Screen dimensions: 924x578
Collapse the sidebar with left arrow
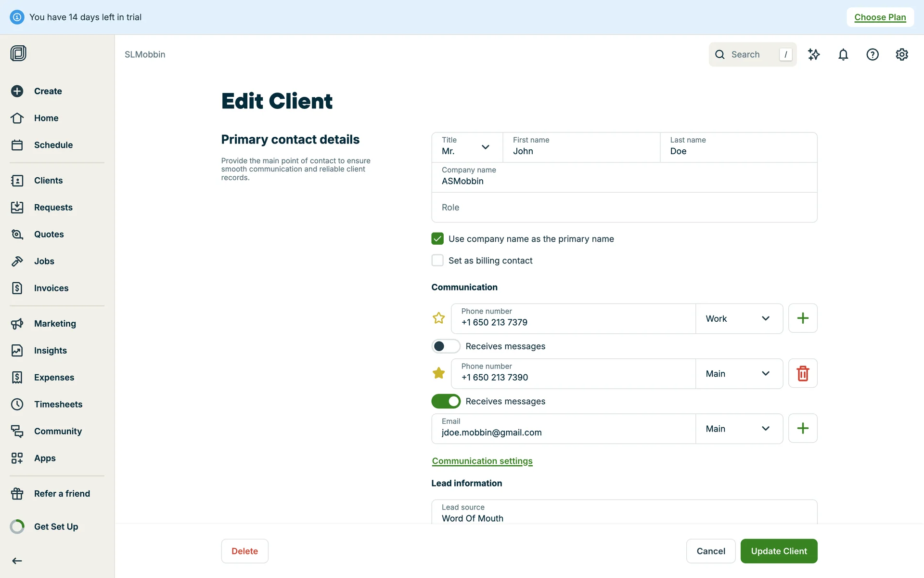tap(17, 561)
